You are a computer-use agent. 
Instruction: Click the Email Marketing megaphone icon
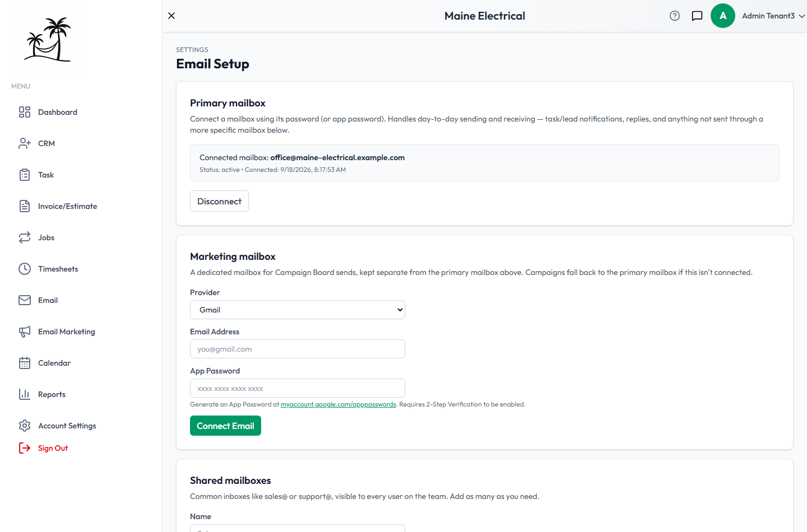[25, 332]
